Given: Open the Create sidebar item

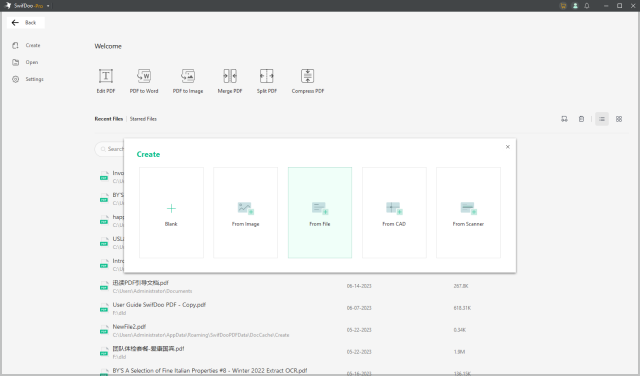Looking at the screenshot, I should (27, 45).
